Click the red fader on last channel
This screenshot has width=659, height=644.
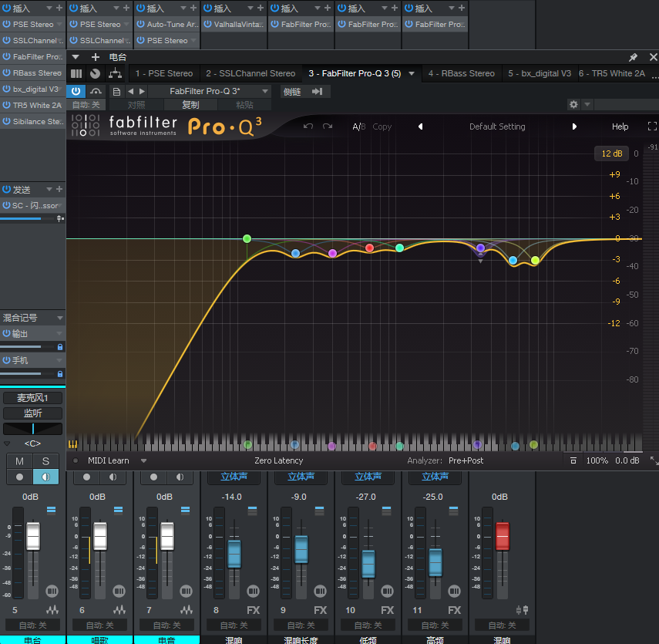point(503,536)
